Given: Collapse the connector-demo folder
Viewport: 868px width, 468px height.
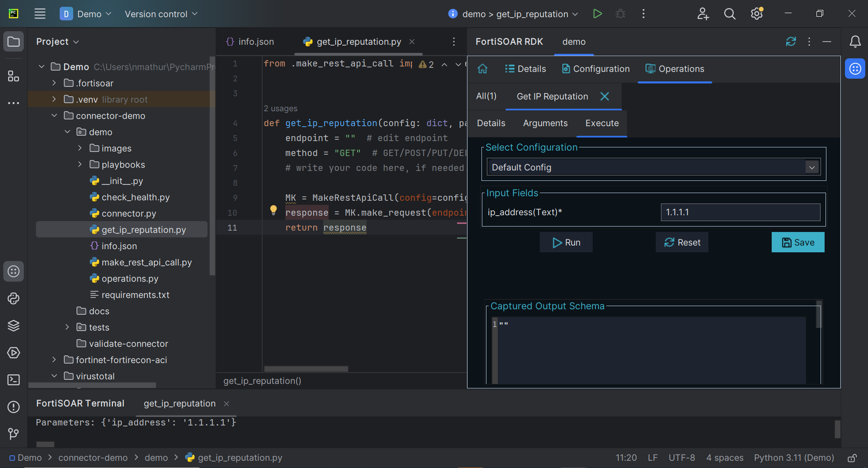Looking at the screenshot, I should tap(54, 116).
